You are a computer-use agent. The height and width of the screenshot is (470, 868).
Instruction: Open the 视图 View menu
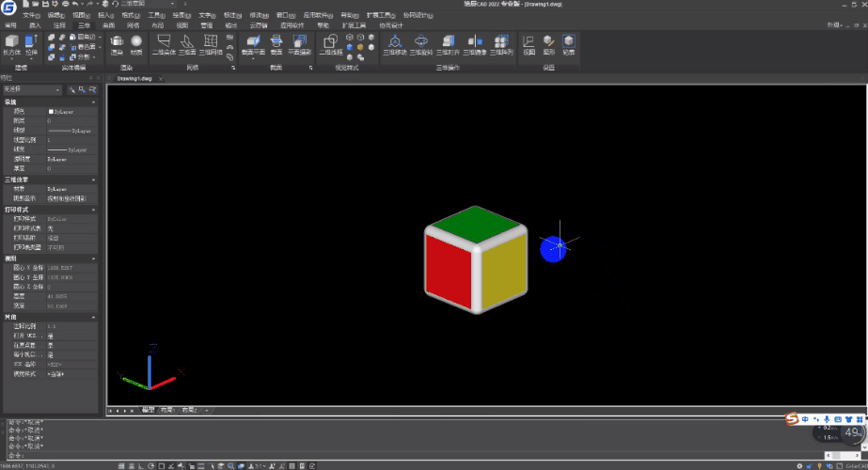(82, 15)
